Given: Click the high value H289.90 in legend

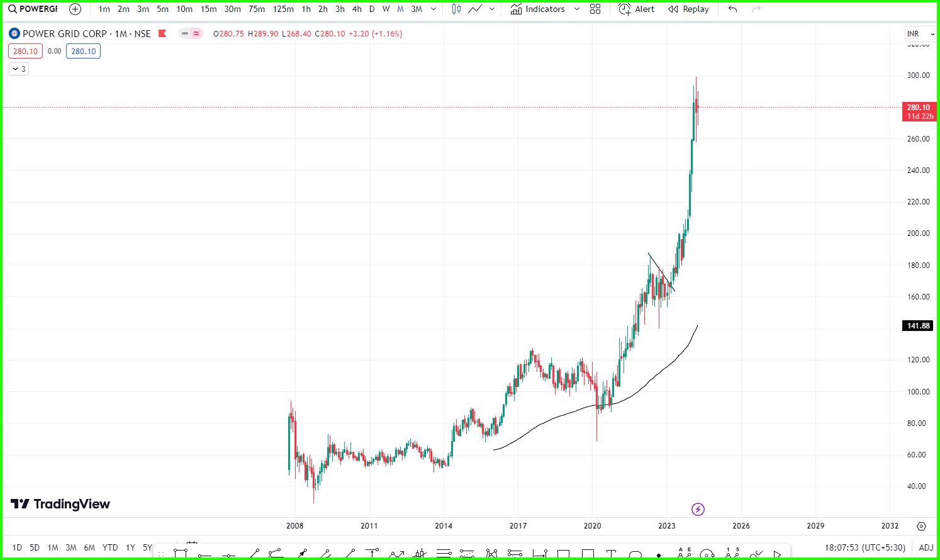Looking at the screenshot, I should [x=262, y=33].
